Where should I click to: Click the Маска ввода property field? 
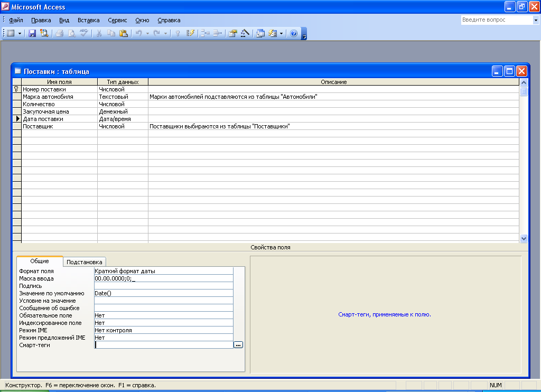pos(163,278)
